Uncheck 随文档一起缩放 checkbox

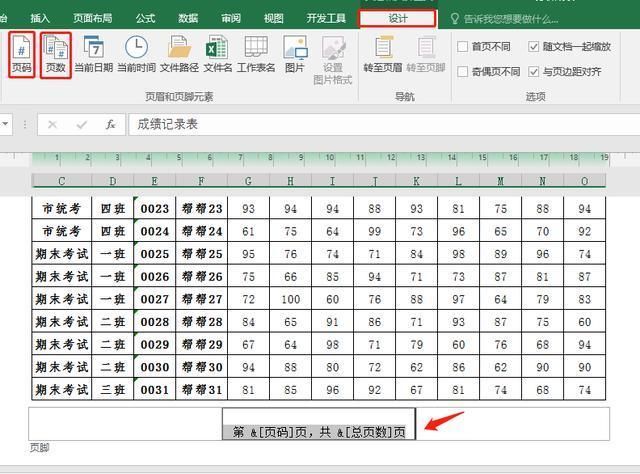click(x=533, y=47)
